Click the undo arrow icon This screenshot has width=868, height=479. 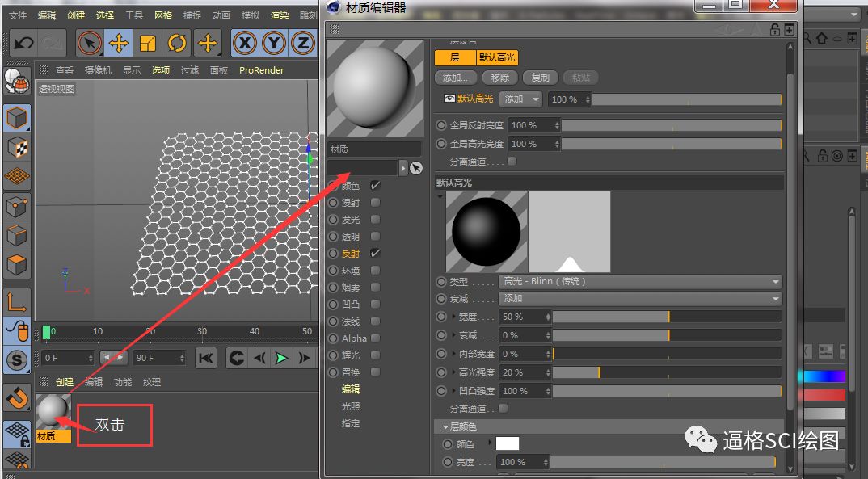[23, 43]
